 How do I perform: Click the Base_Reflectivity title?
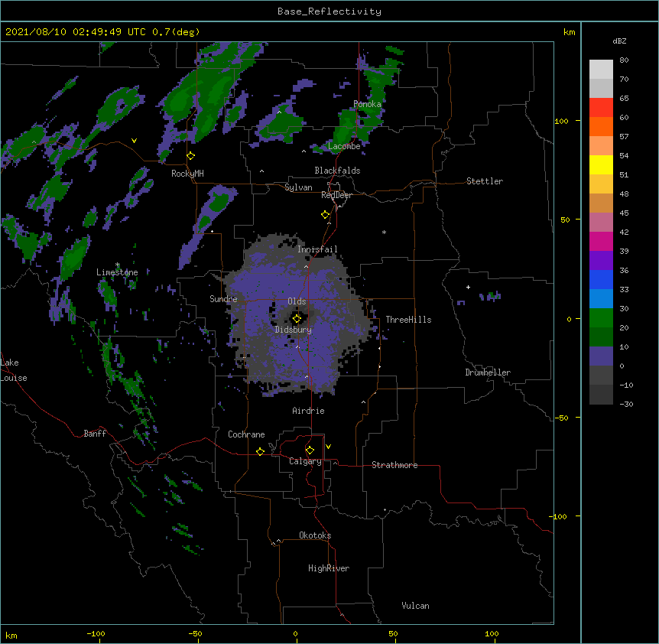pos(329,11)
